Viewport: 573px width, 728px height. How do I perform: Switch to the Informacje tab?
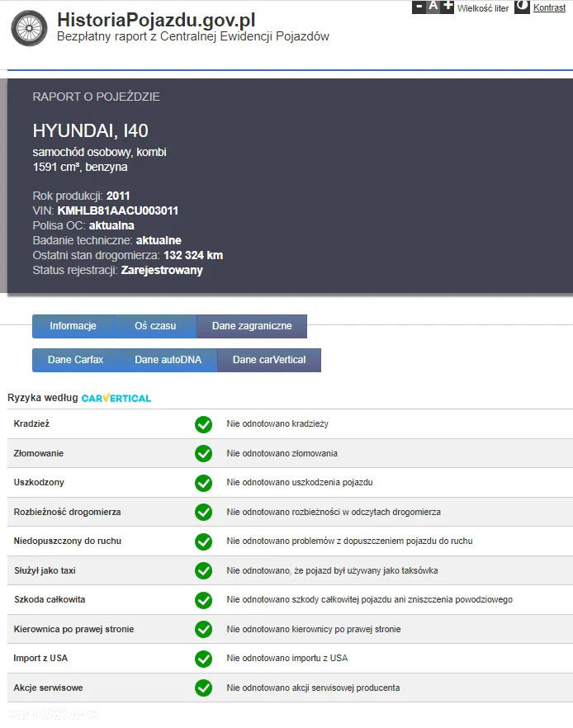coord(73,326)
